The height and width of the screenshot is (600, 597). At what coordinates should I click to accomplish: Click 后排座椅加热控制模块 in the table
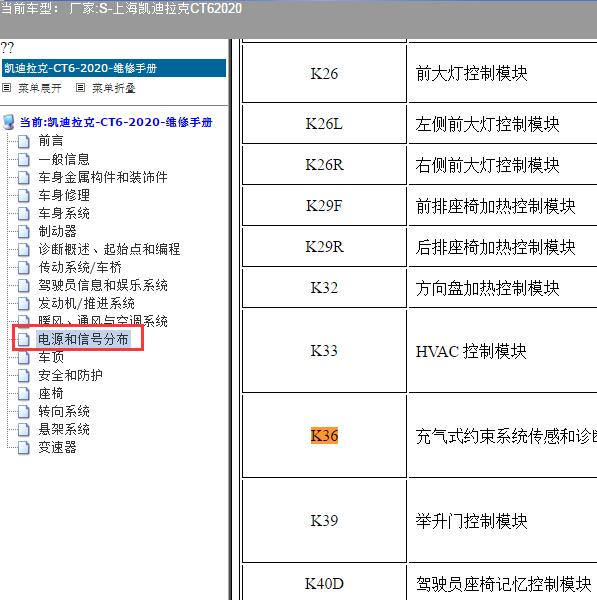point(496,247)
